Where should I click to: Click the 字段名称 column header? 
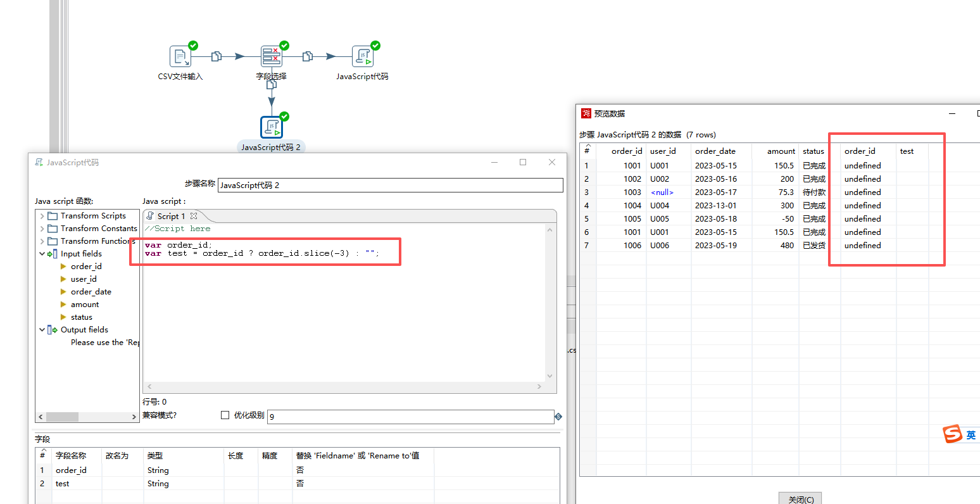click(x=71, y=455)
